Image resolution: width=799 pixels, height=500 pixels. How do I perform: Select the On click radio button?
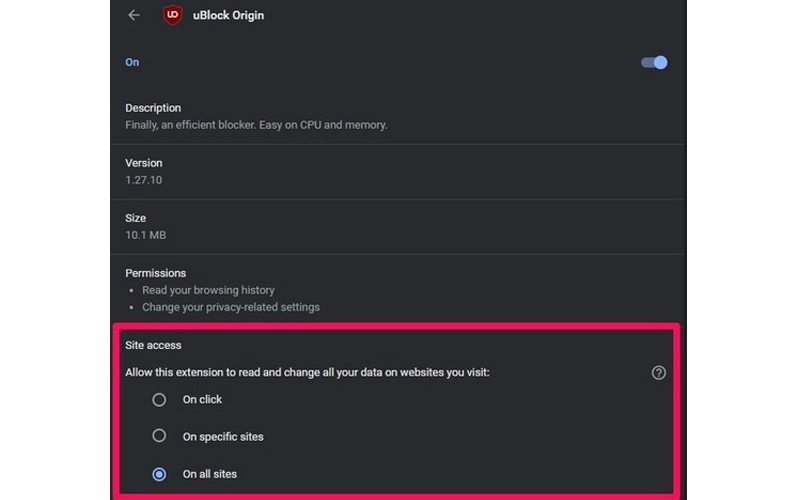[159, 400]
